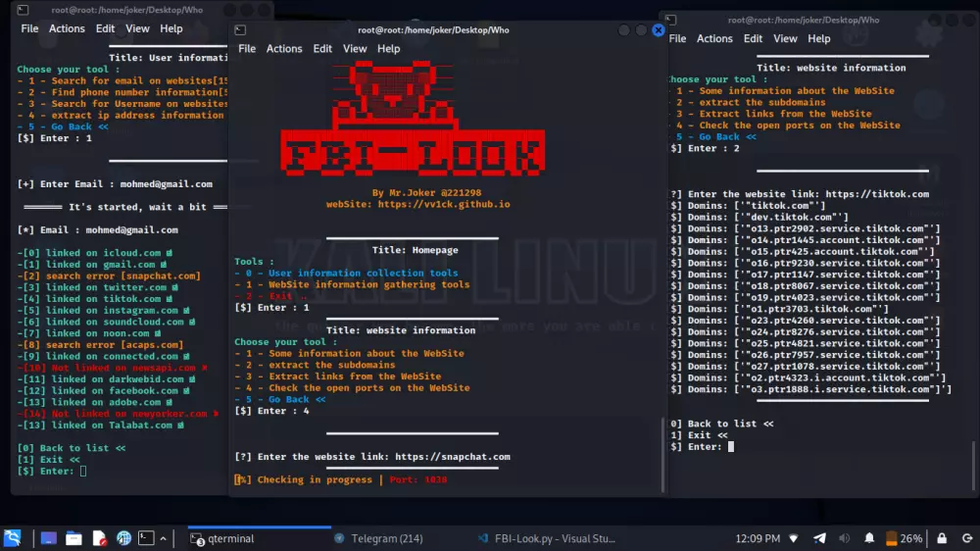This screenshot has height=551, width=980.
Task: Click the middle terminal vertical scrollbar
Action: [663, 454]
